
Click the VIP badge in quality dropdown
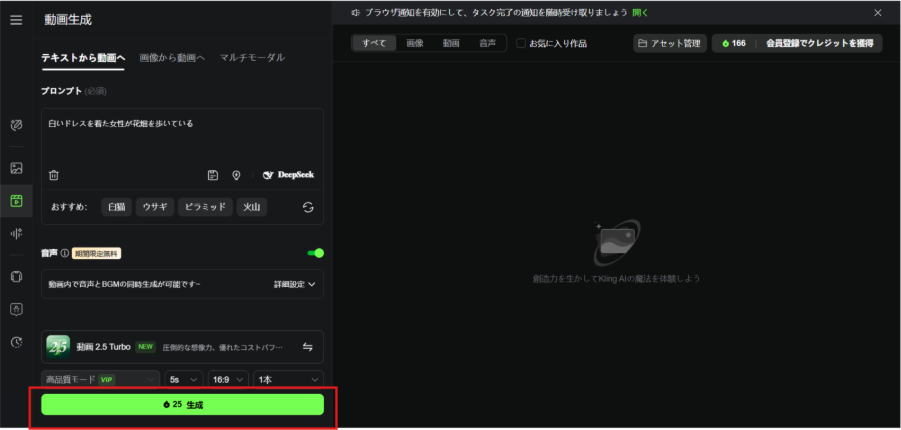tap(106, 379)
